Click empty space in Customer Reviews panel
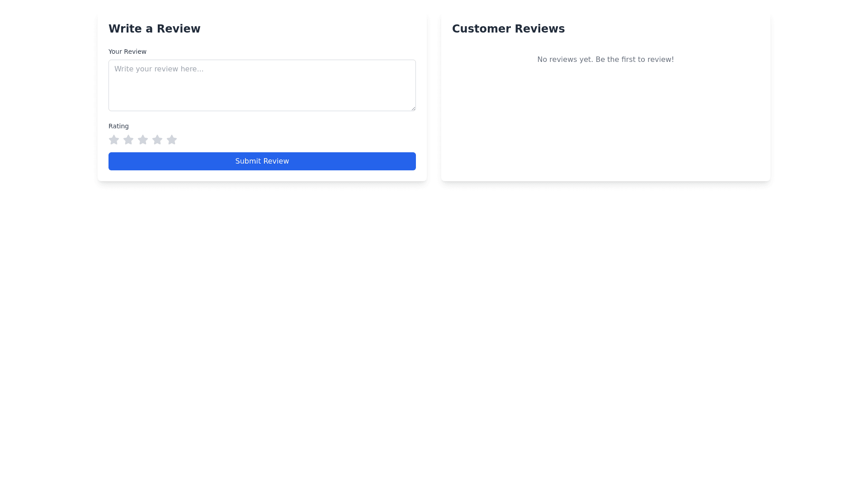 (x=605, y=127)
